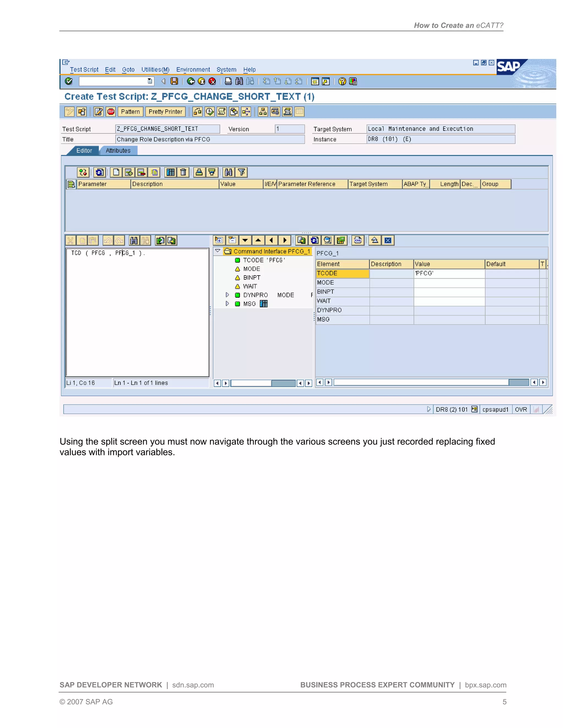Click the table icon next to MSG node

[263, 304]
